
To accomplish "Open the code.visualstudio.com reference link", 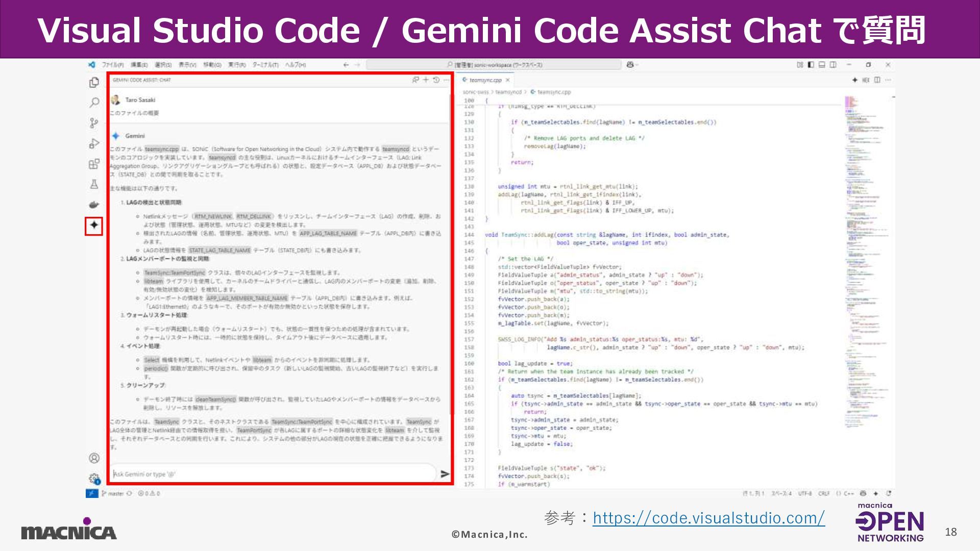I will coord(708,518).
